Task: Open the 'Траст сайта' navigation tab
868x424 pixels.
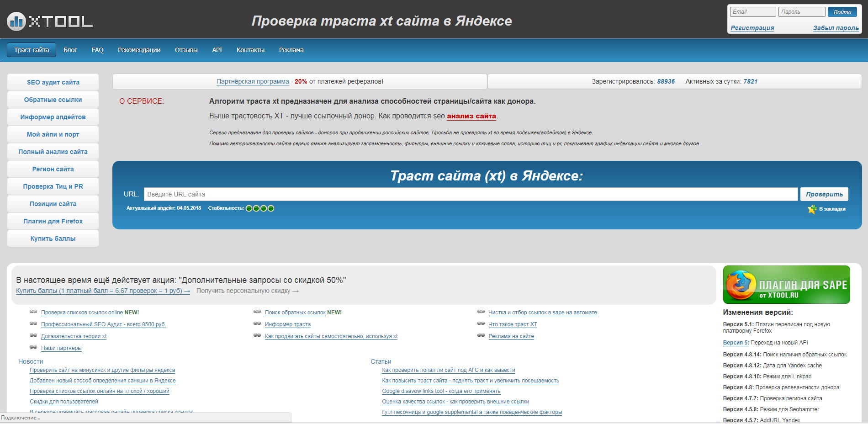Action: (x=32, y=50)
